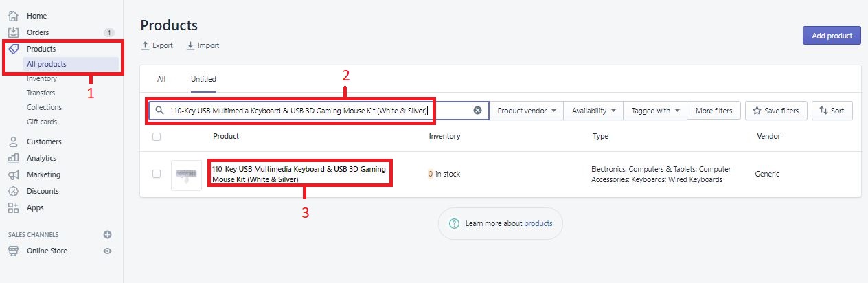Click the Product column header
Screen dimensions: 868x283
point(226,136)
